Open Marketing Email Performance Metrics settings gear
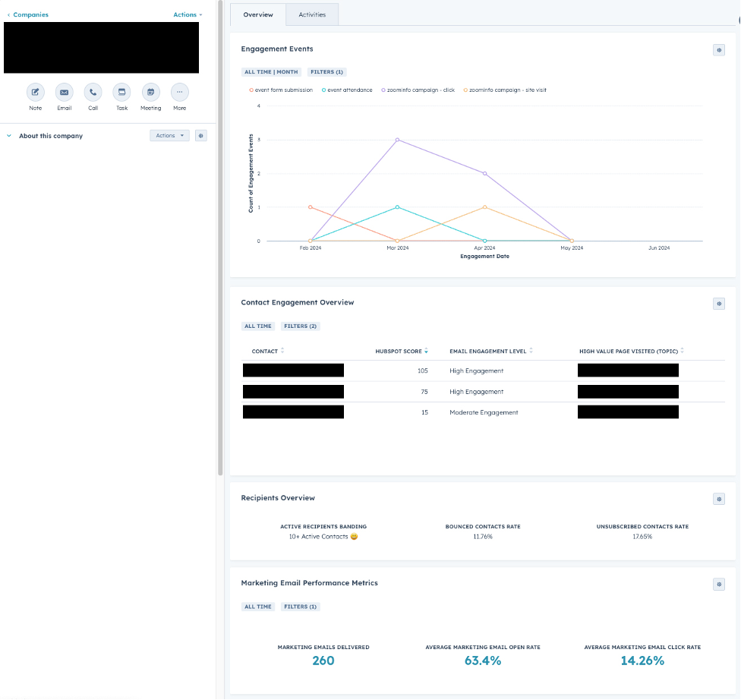The image size is (741, 700). [719, 585]
